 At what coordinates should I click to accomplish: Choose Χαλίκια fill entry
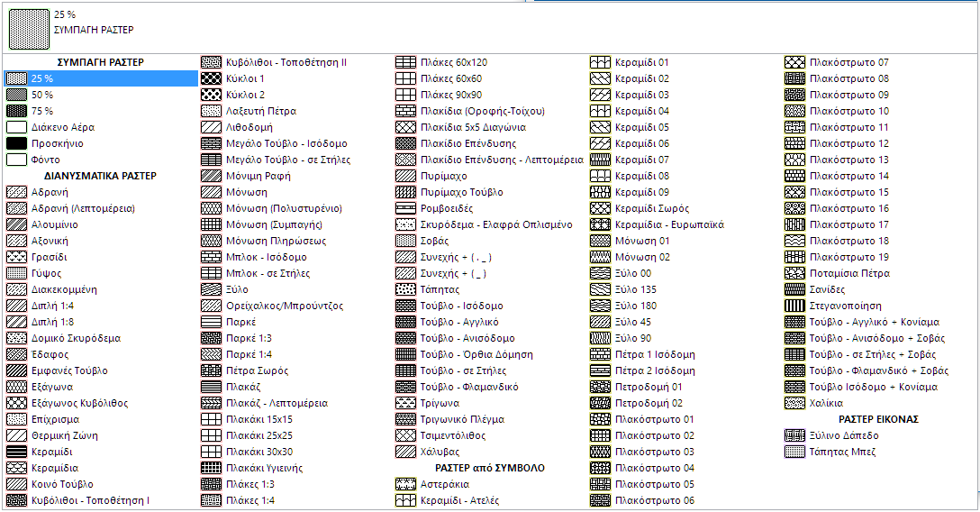tap(826, 403)
